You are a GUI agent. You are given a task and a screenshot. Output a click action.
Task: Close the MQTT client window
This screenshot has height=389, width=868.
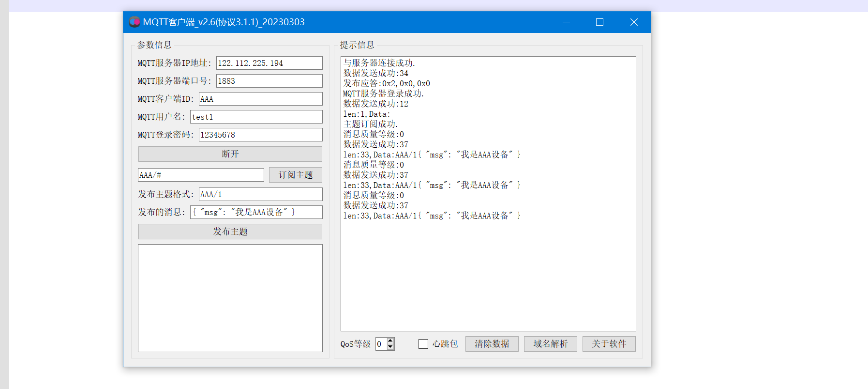(x=634, y=22)
